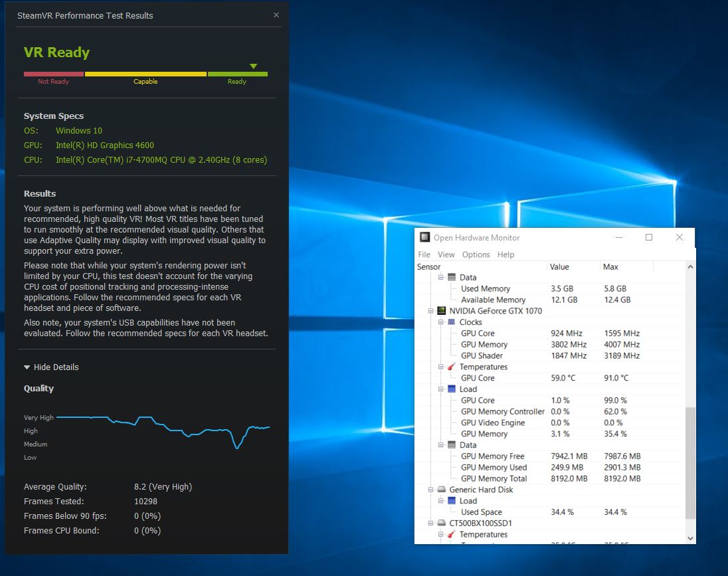Image resolution: width=728 pixels, height=576 pixels.
Task: Click the Data icon above GPU Memory Free
Action: point(451,444)
